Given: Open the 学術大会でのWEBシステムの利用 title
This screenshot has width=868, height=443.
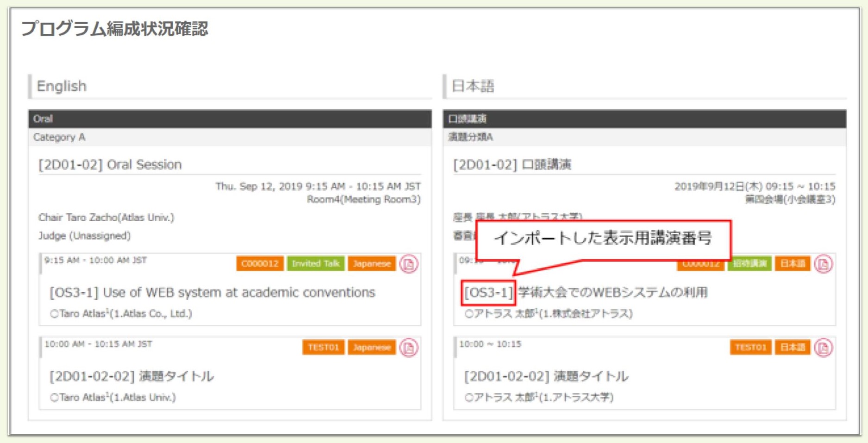Looking at the screenshot, I should coord(612,292).
